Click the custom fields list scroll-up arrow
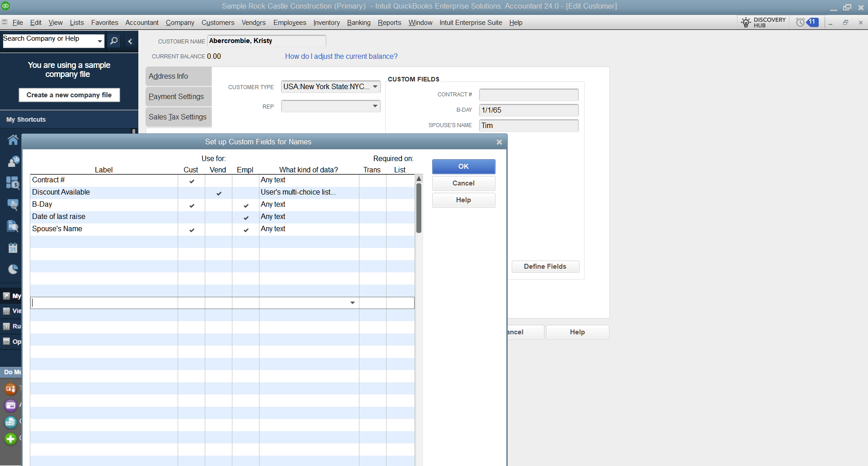The height and width of the screenshot is (466, 868). coord(419,179)
